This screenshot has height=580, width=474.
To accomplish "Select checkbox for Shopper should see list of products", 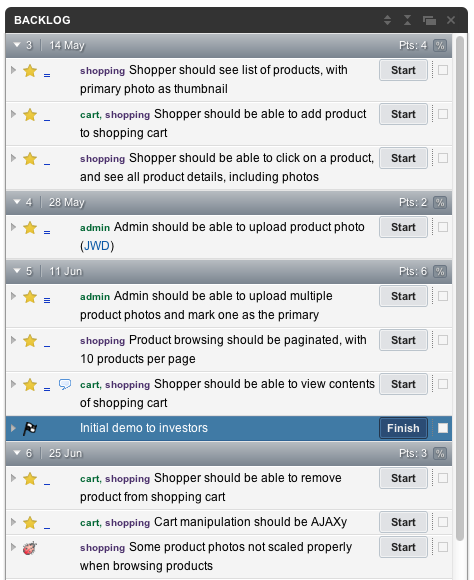I will [x=443, y=70].
